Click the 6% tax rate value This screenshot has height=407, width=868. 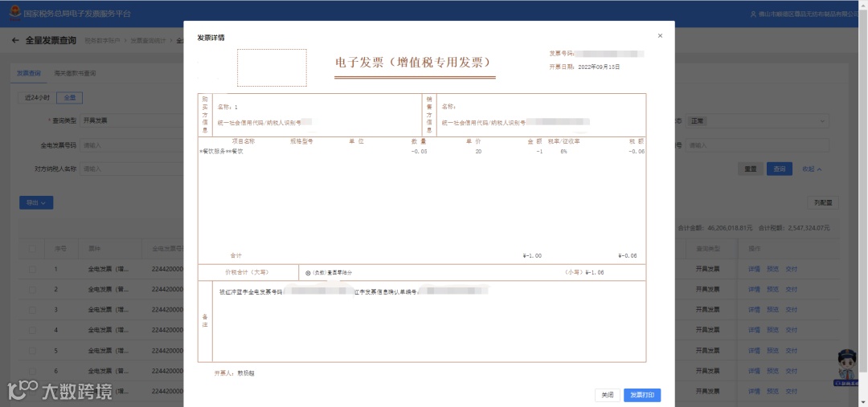(563, 152)
